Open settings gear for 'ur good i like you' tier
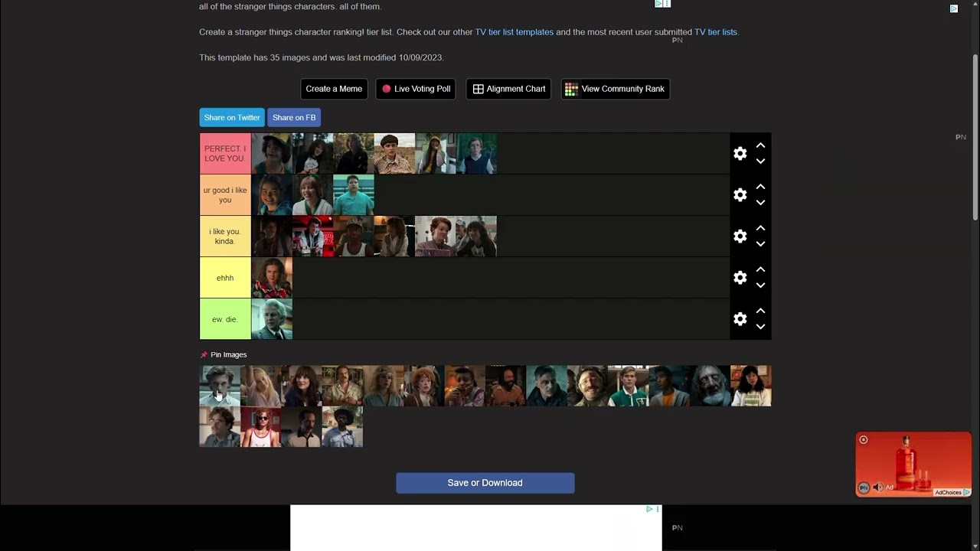The width and height of the screenshot is (980, 551). point(740,195)
